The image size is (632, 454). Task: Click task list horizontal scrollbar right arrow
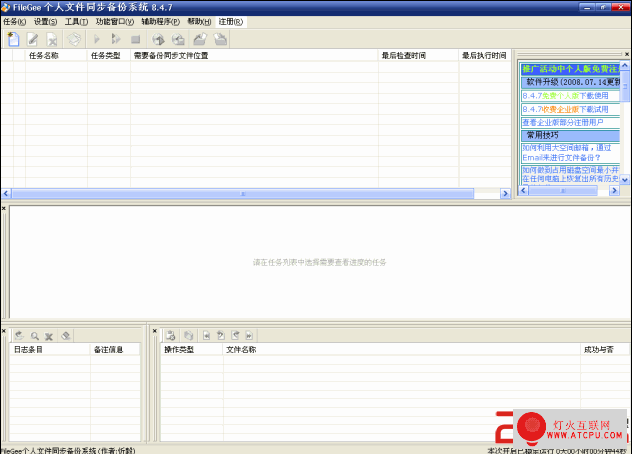tap(505, 194)
